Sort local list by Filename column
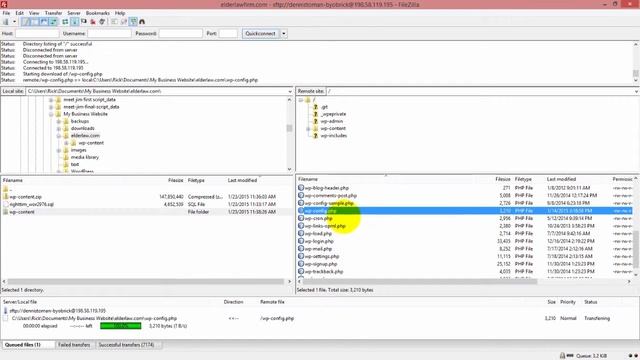 13,180
